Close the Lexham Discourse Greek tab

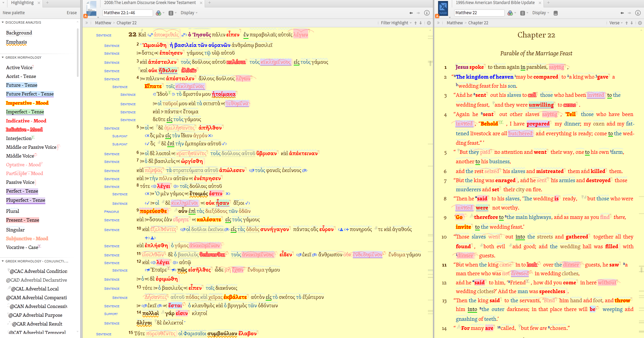point(201,3)
